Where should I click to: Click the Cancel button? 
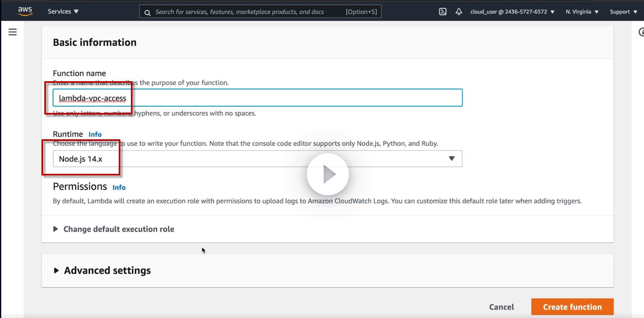(x=501, y=307)
